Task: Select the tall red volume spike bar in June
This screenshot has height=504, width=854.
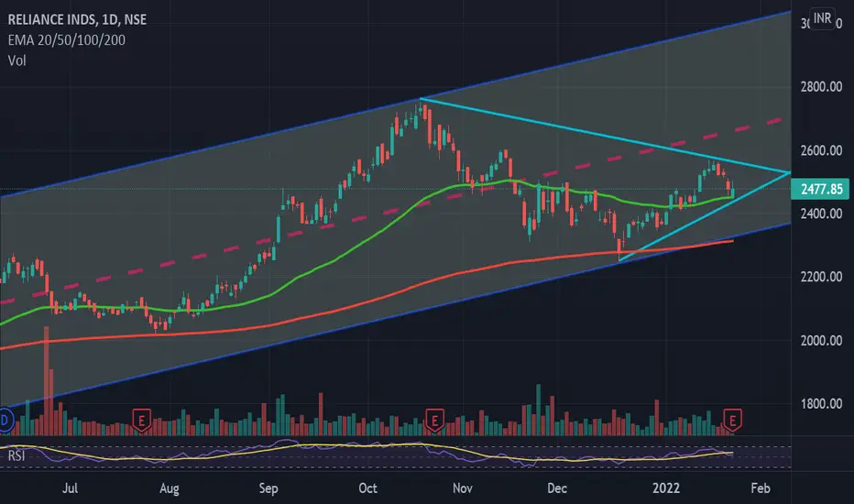Action: tap(47, 381)
